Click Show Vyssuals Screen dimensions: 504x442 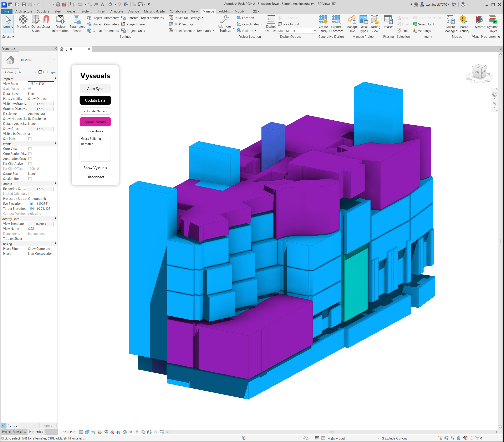click(x=95, y=168)
